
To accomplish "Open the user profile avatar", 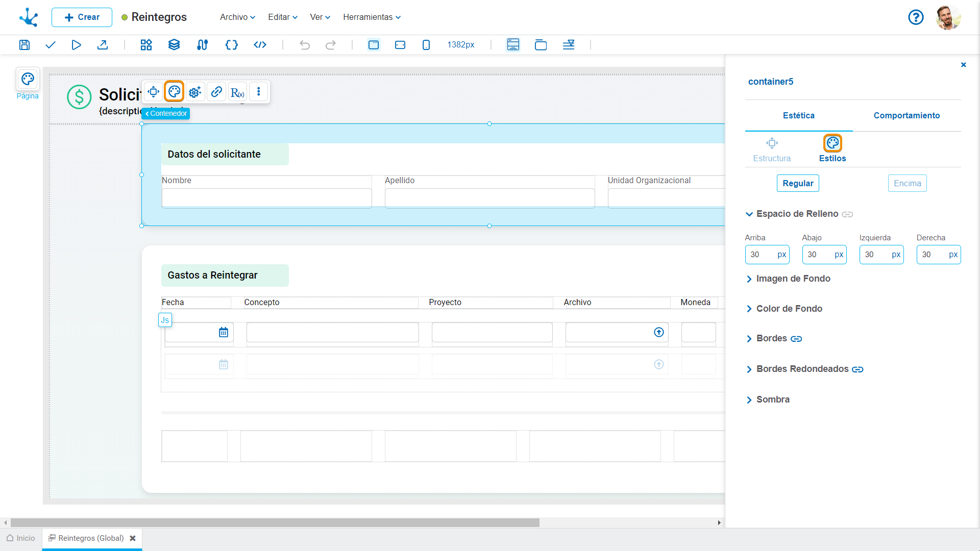I will tap(948, 17).
